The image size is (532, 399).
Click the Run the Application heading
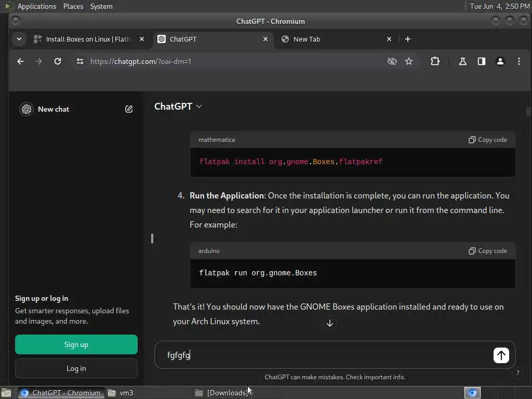[227, 196]
